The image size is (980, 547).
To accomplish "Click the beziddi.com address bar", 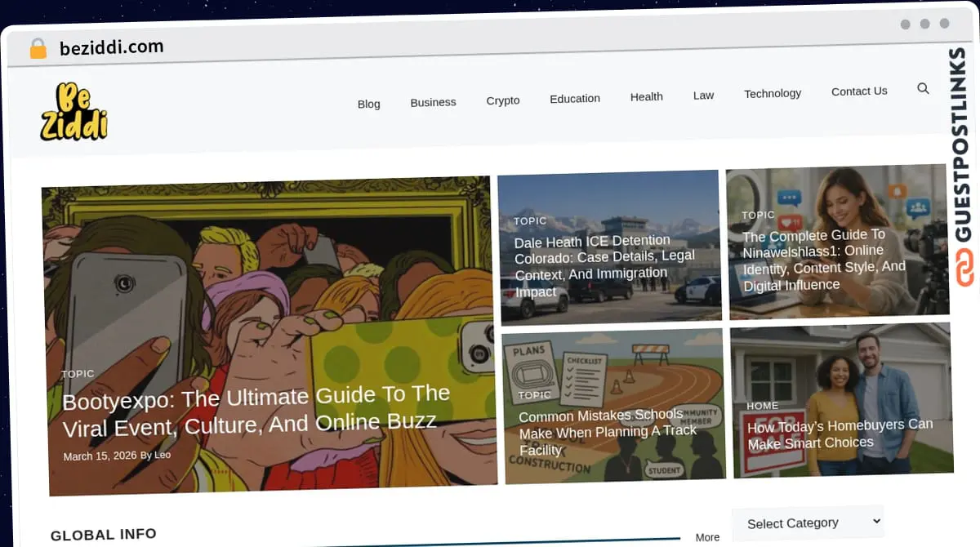I will pyautogui.click(x=112, y=47).
